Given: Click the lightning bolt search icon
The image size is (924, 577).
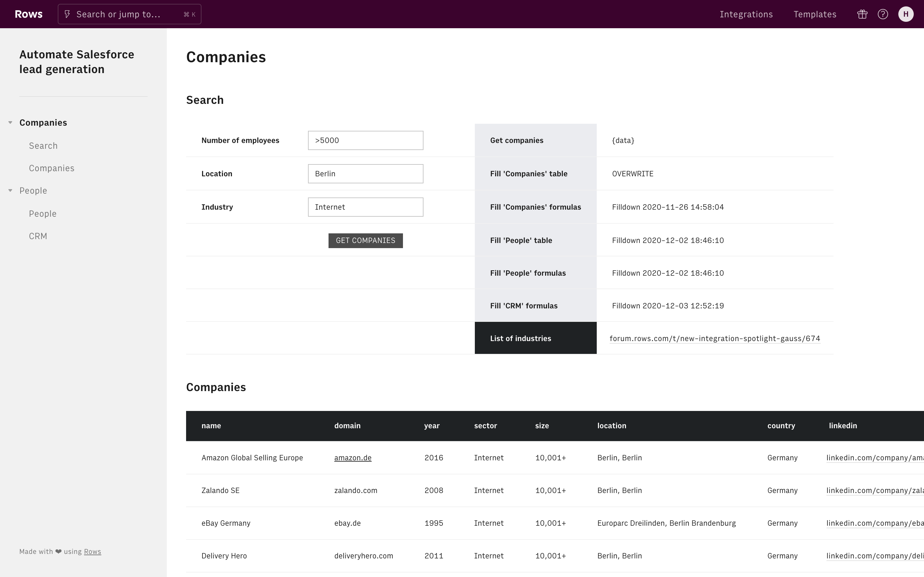Looking at the screenshot, I should pos(67,14).
